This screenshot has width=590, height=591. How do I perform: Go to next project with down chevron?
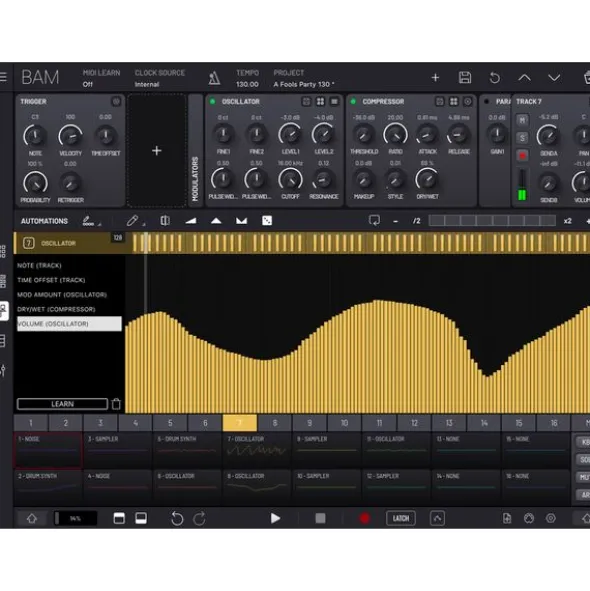click(x=554, y=78)
